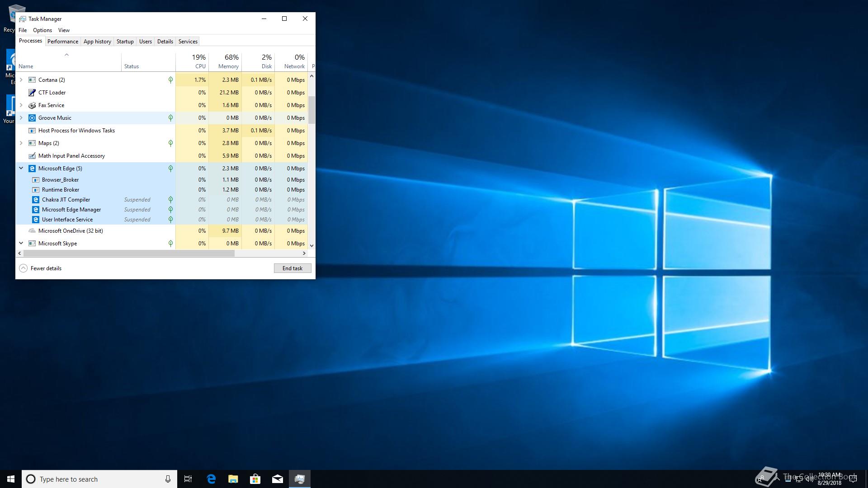Click the Cortana process icon
Screen dimensions: 868x488
32,80
